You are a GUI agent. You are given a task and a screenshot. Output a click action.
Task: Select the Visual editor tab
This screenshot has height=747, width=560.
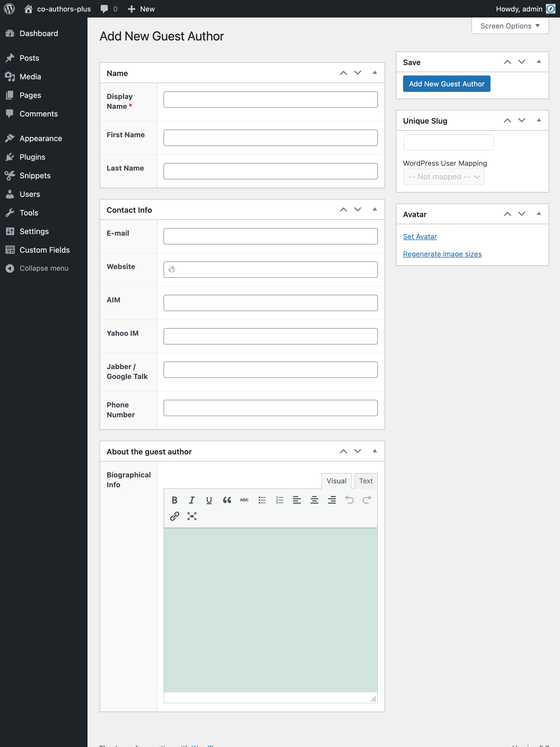[x=336, y=481]
